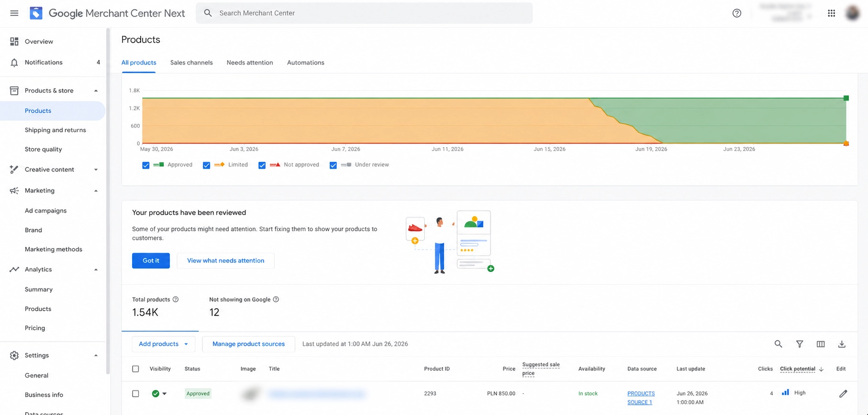This screenshot has width=868, height=415.
Task: Open the Add products dropdown
Action: click(163, 344)
